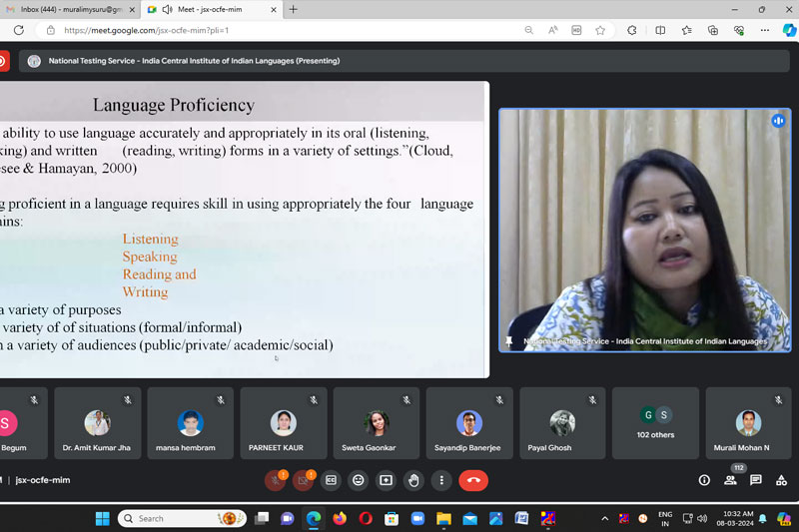This screenshot has width=799, height=532.
Task: Open the Mail app from the taskbar
Action: click(469, 518)
